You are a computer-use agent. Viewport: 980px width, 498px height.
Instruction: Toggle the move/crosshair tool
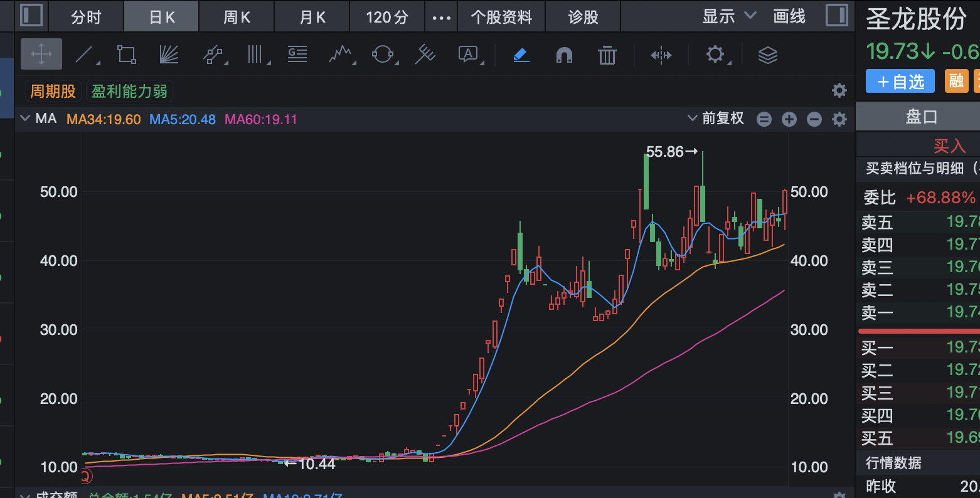41,54
